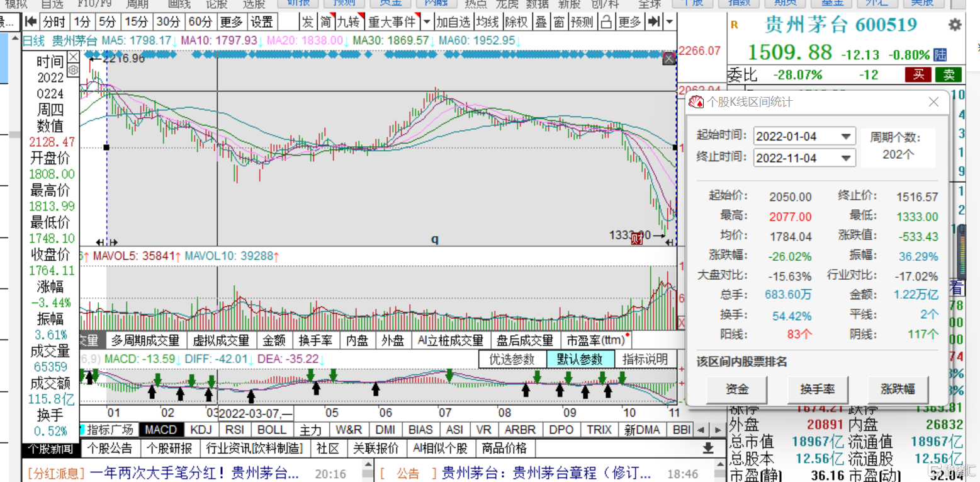Click the R margin-trading marker
The height and width of the screenshot is (482, 980).
point(734,26)
